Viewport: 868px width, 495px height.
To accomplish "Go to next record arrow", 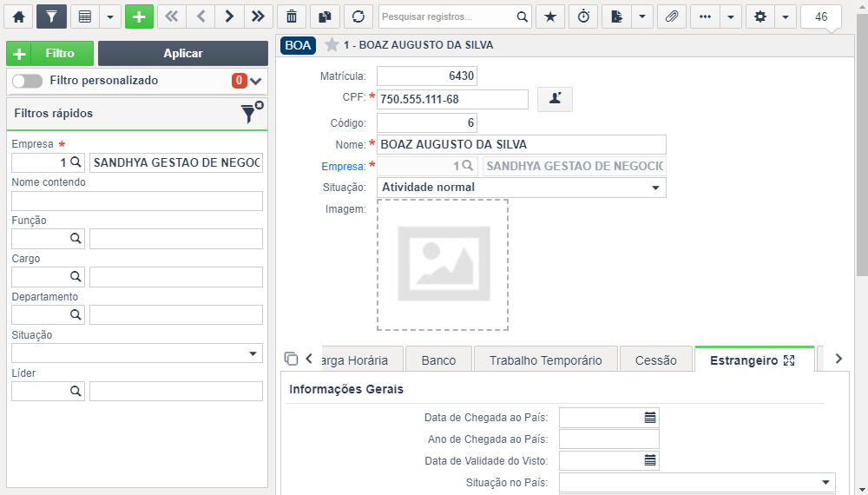I will click(x=229, y=16).
